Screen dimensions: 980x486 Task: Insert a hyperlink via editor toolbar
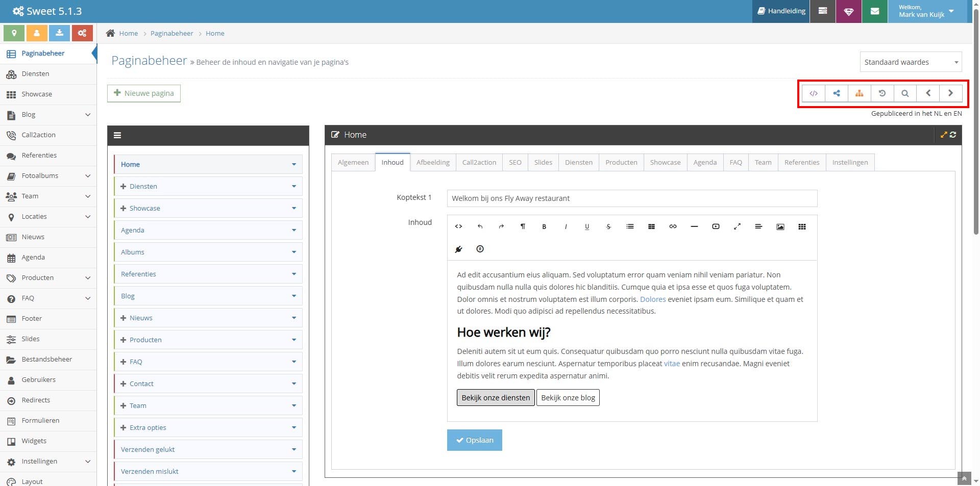[x=673, y=226]
